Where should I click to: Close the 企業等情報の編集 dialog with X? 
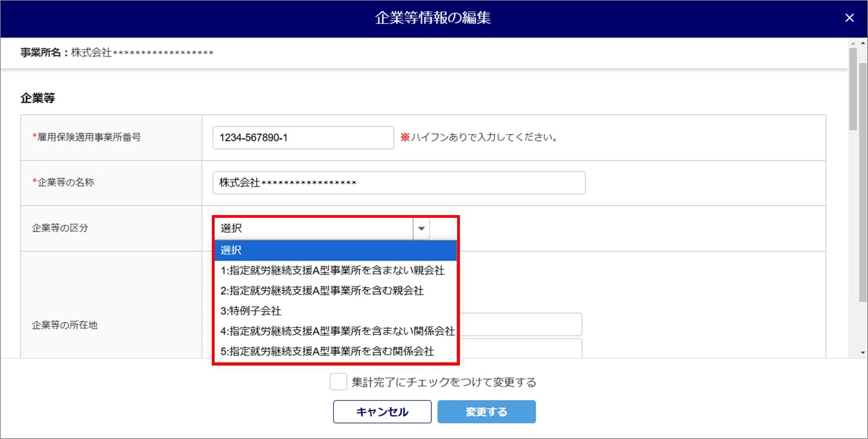click(x=849, y=18)
